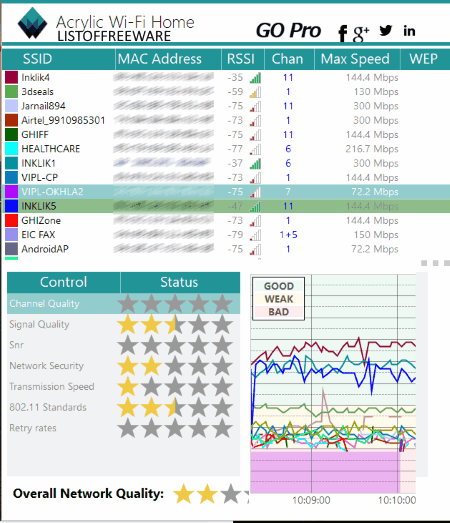Select the INKLIK5 network name

point(39,206)
